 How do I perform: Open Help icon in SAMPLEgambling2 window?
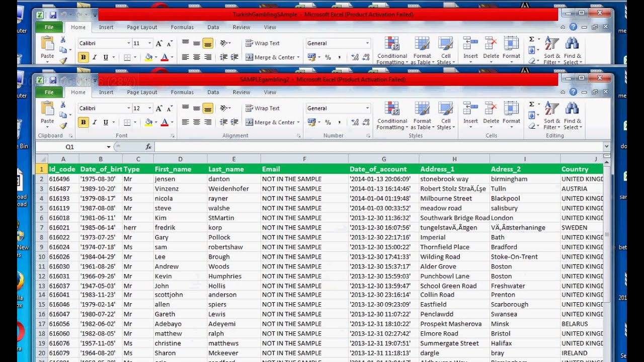click(573, 92)
